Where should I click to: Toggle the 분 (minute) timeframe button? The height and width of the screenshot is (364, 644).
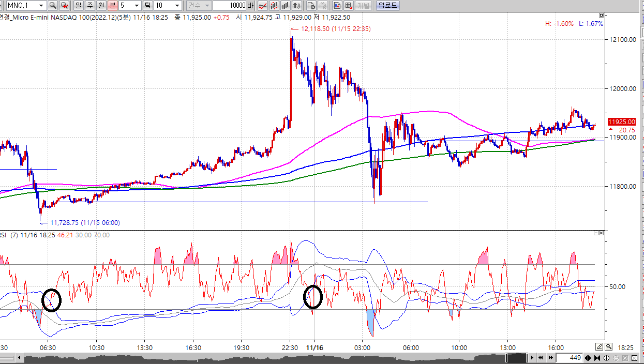(x=112, y=6)
